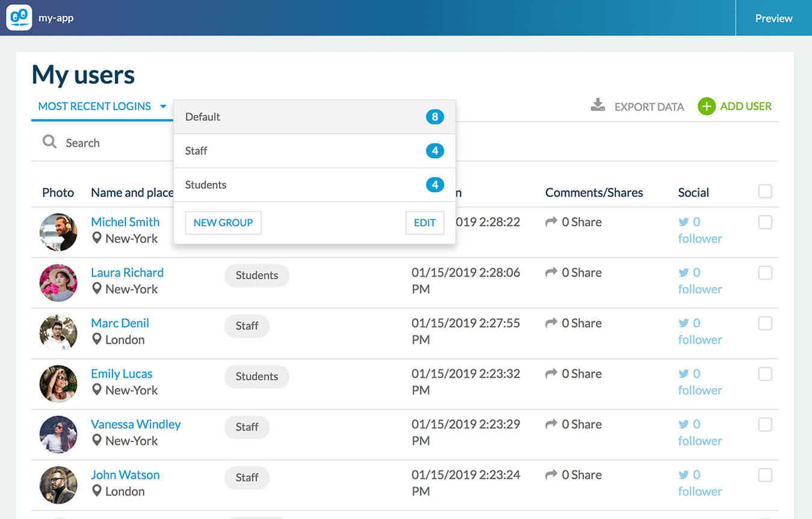Expand the Most Recent Logins dropdown arrow

click(163, 106)
